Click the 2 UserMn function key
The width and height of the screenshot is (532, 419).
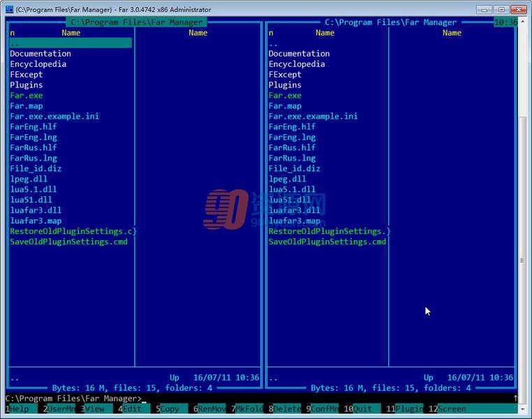click(x=59, y=409)
